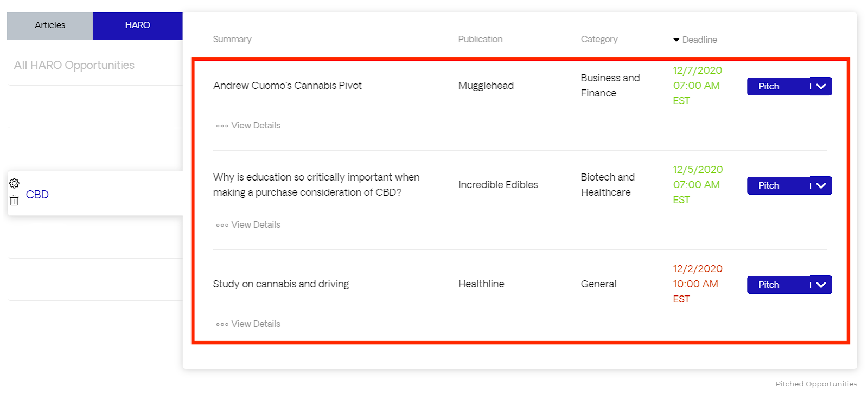
Task: Switch to the Articles tab
Action: click(x=50, y=25)
